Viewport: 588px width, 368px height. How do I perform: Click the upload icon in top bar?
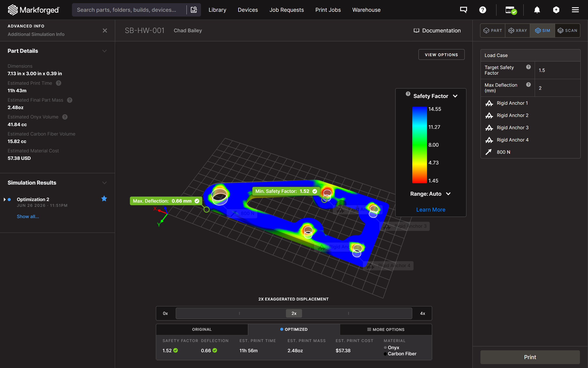[x=556, y=10]
